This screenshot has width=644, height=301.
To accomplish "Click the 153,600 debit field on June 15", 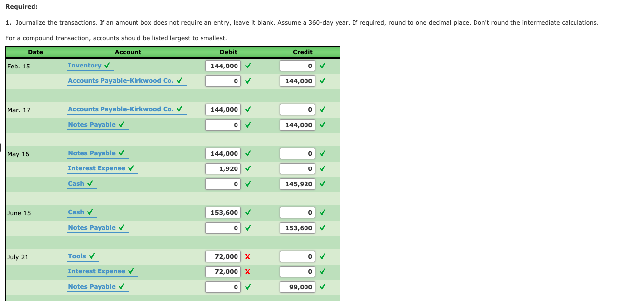I will pos(223,212).
